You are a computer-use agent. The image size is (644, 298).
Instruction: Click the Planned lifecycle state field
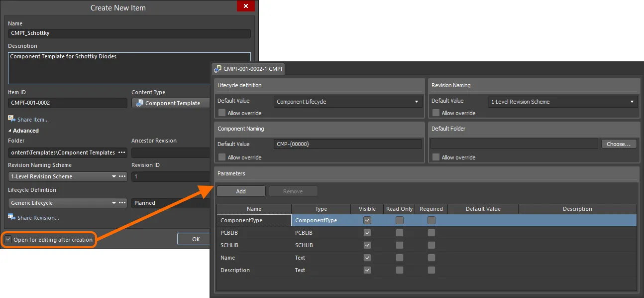click(170, 203)
